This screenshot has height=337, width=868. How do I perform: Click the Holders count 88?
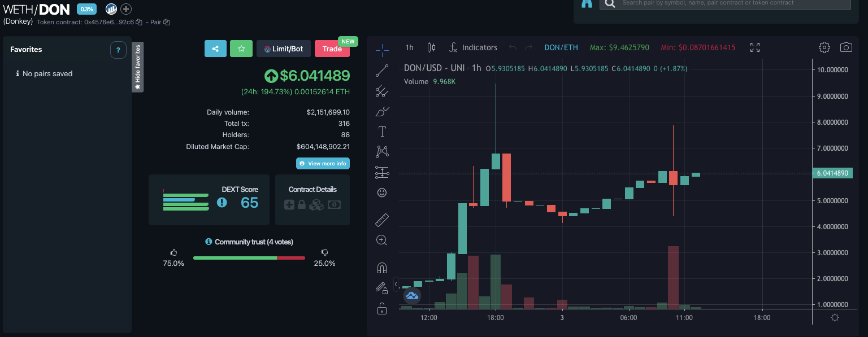[345, 135]
